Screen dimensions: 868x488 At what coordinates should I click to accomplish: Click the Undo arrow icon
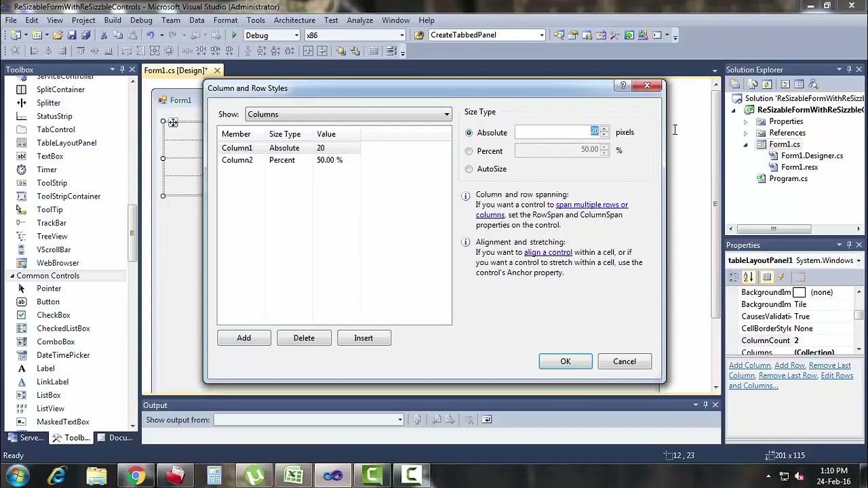pyautogui.click(x=151, y=35)
